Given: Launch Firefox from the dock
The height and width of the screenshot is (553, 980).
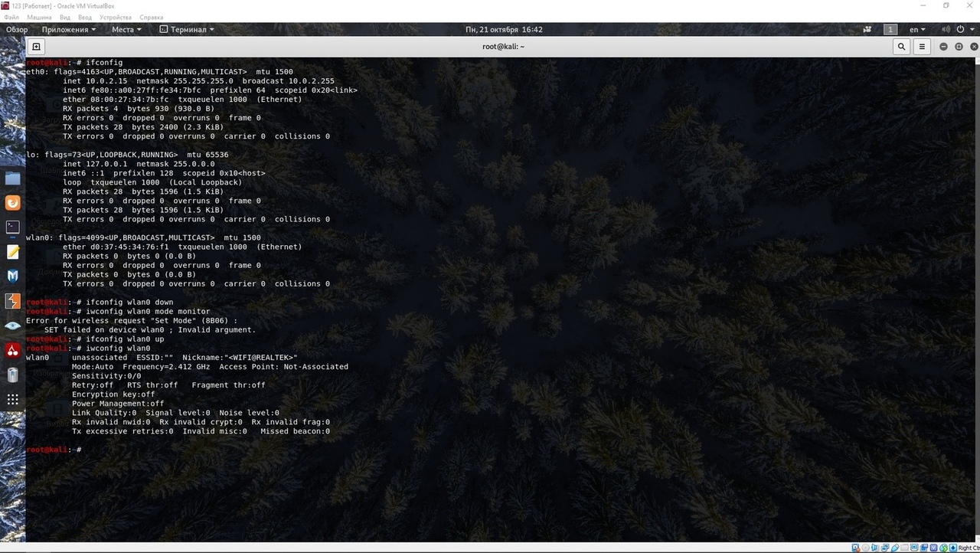Looking at the screenshot, I should pyautogui.click(x=12, y=203).
